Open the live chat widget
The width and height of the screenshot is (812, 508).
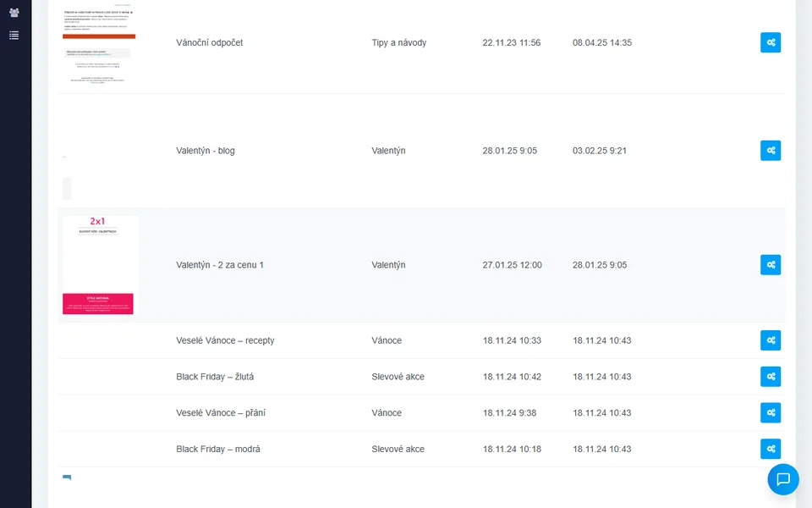click(783, 479)
